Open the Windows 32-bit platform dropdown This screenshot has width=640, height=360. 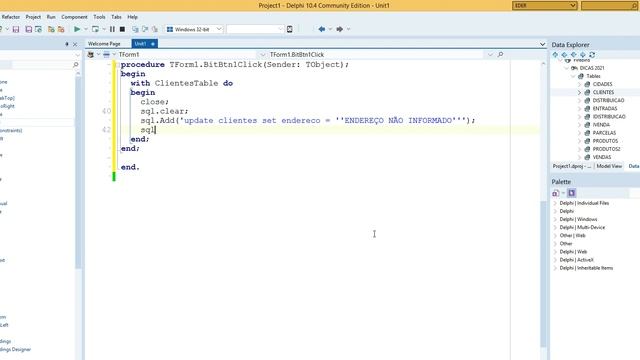pos(219,29)
